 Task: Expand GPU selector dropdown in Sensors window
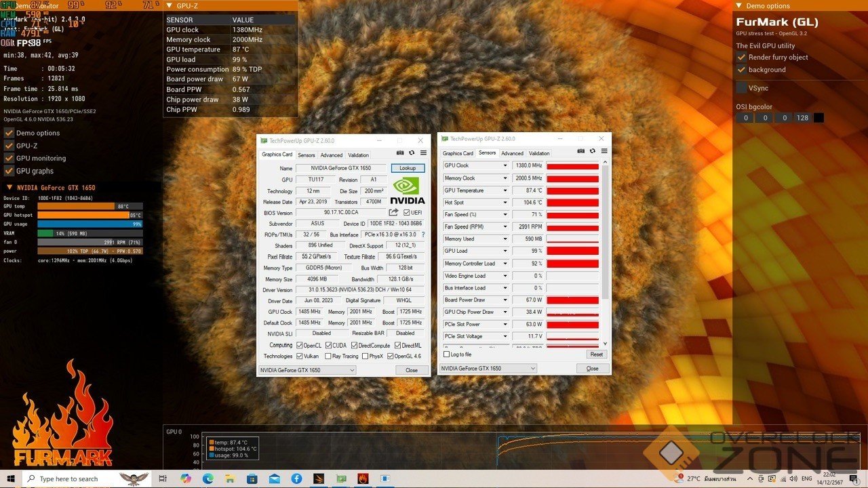[x=532, y=369]
